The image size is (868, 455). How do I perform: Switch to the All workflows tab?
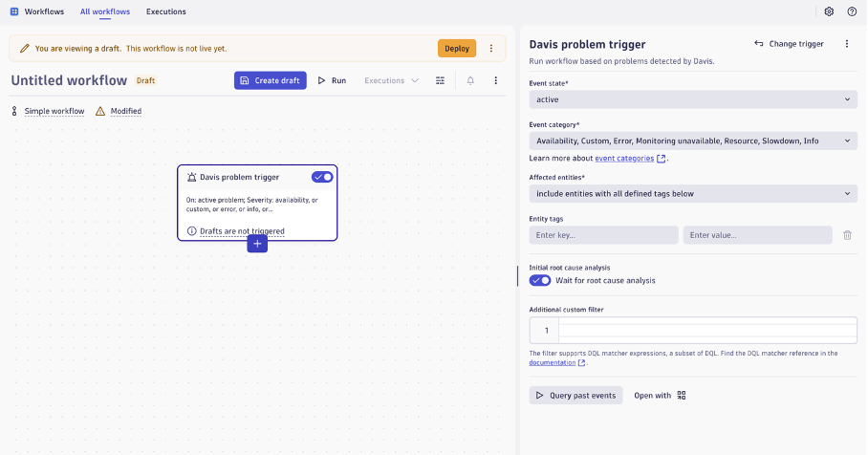click(x=105, y=11)
